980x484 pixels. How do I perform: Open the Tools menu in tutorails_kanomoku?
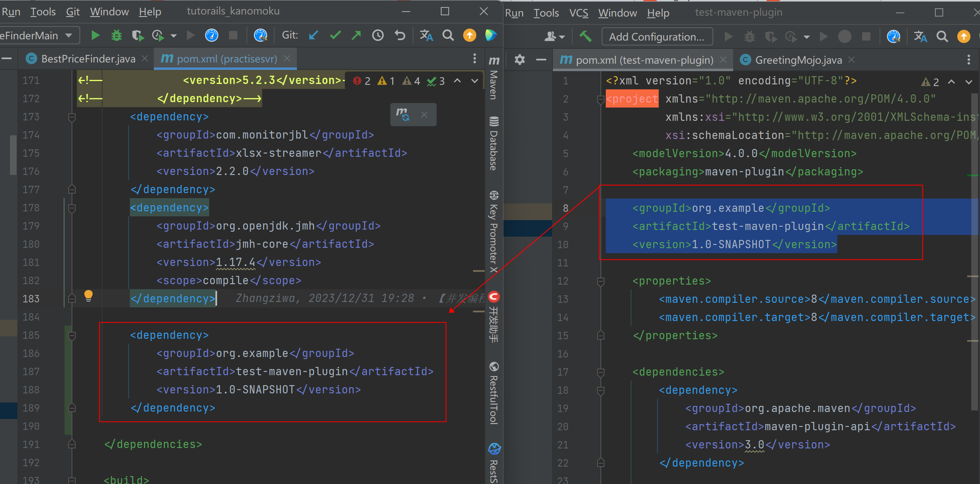43,12
